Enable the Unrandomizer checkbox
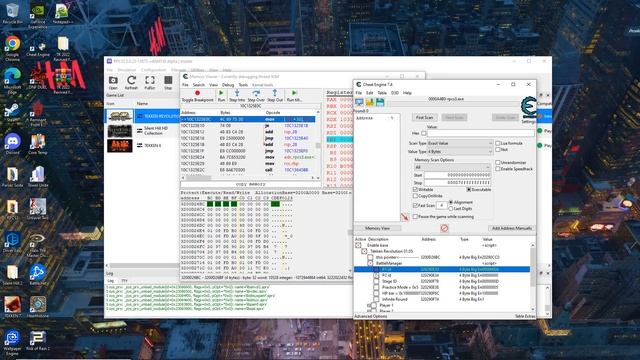640x360 pixels. point(498,162)
